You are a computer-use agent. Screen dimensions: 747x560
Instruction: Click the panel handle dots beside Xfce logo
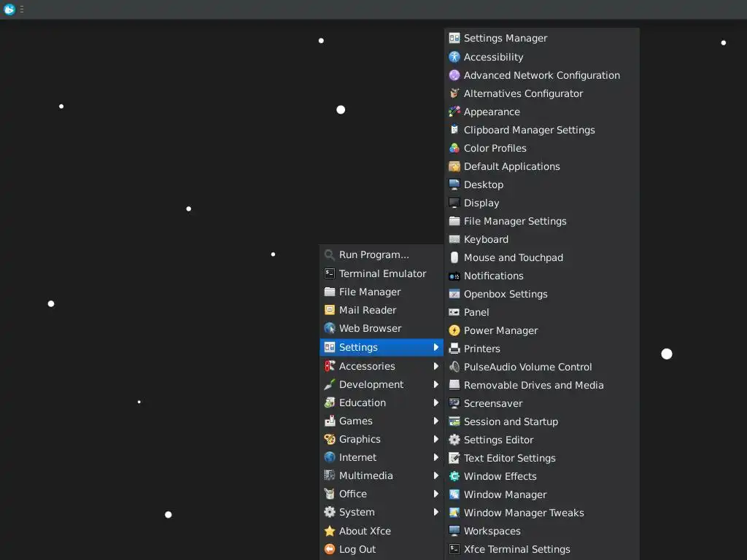click(22, 9)
